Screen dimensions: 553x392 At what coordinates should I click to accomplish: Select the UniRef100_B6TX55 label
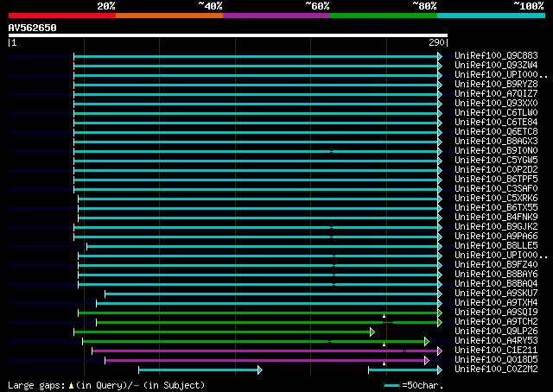pyautogui.click(x=496, y=208)
